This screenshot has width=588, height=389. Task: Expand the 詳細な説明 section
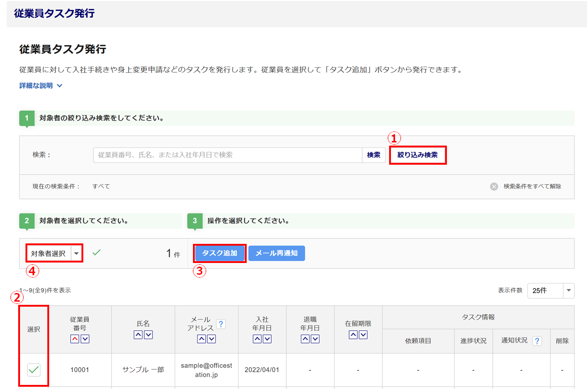coord(41,86)
